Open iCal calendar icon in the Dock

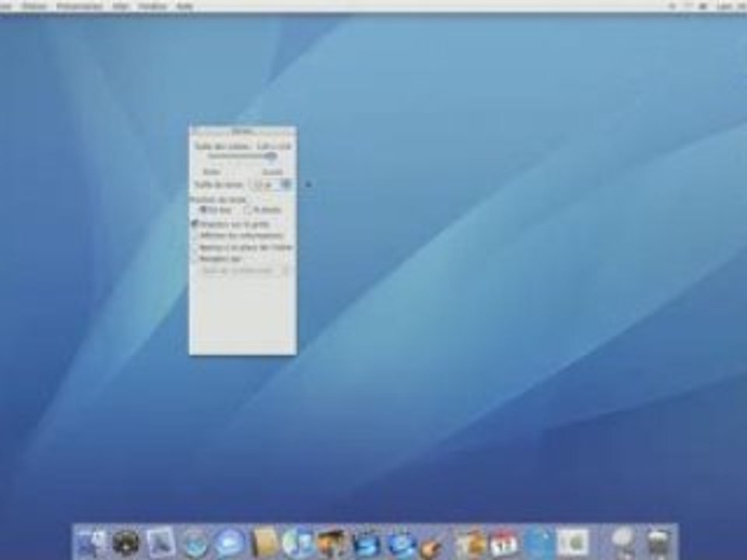tap(503, 543)
